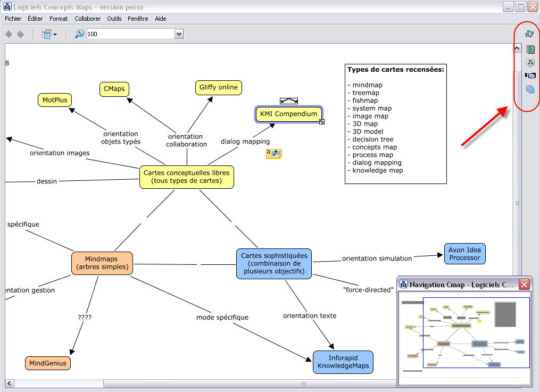Expand the zoom level dropdown arrow
540x392 pixels.
[x=179, y=34]
